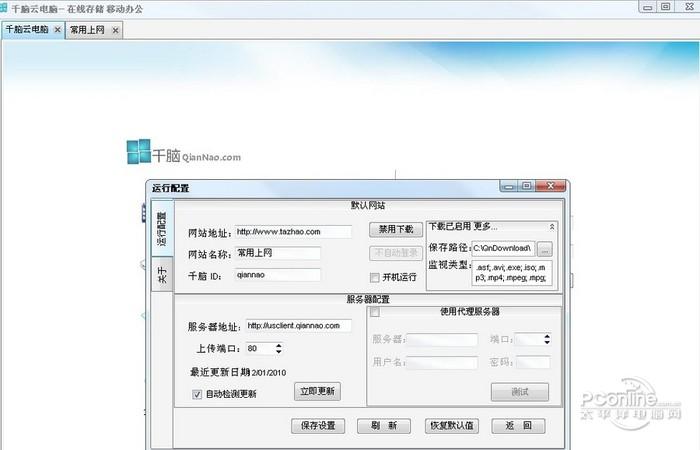700x450 pixels.
Task: Enable the 开机运行 checkbox
Action: [x=375, y=278]
